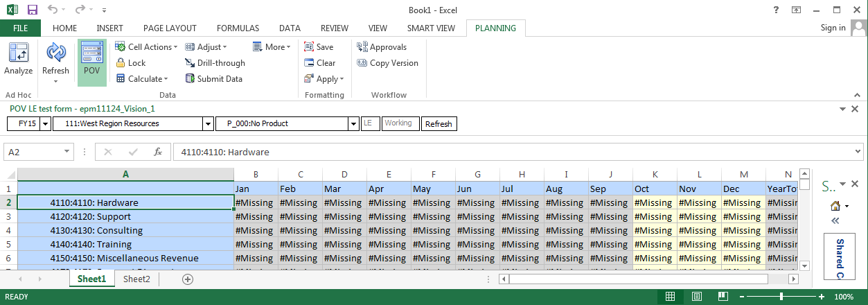Image resolution: width=868 pixels, height=305 pixels.
Task: Switch to Normal view in status bar
Action: (670, 297)
